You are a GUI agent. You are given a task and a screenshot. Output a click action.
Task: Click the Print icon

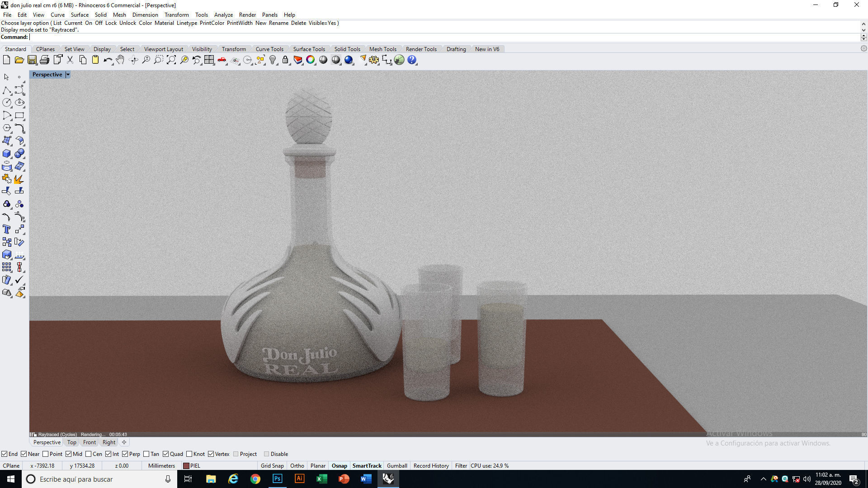(x=44, y=60)
